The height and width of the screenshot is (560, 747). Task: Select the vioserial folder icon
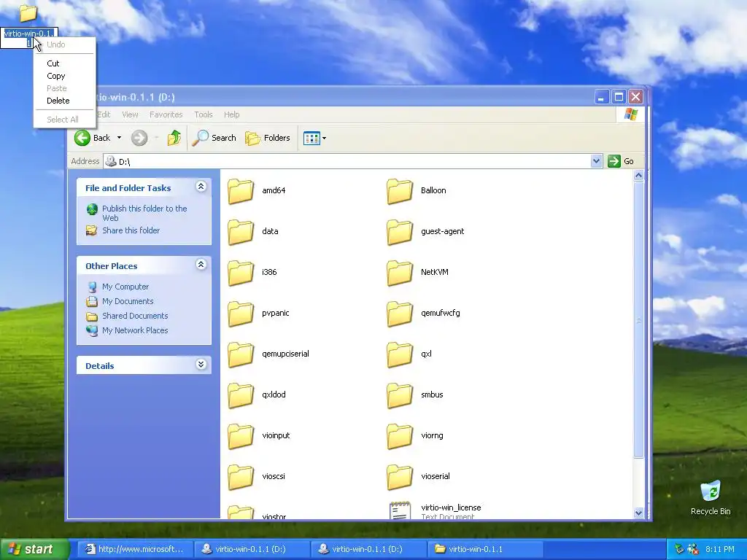399,478
